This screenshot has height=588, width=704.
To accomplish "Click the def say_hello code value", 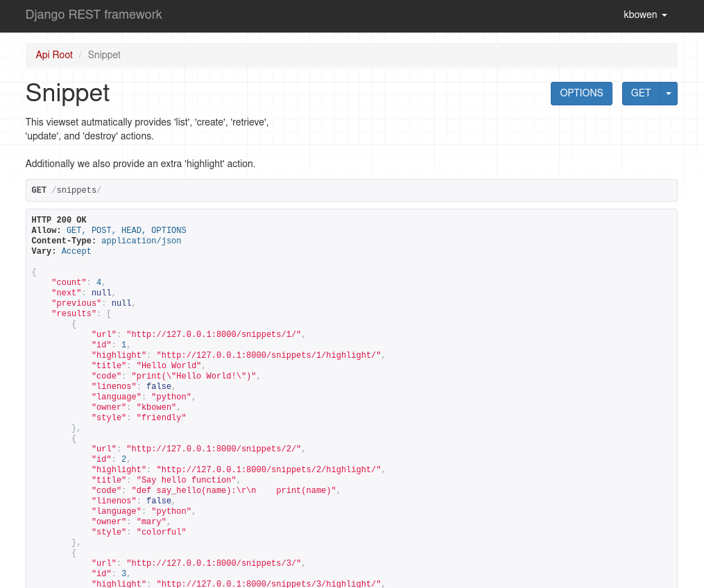I will [x=234, y=490].
